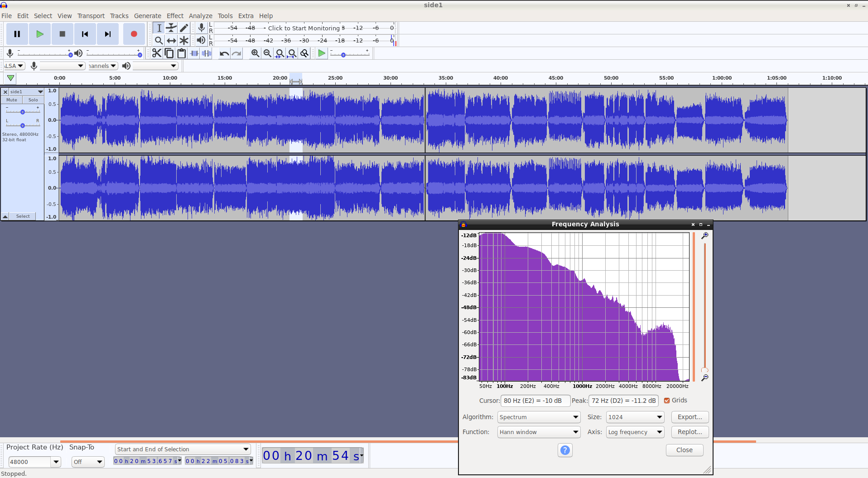868x478 pixels.
Task: Select the Envelope tool
Action: coord(171,28)
